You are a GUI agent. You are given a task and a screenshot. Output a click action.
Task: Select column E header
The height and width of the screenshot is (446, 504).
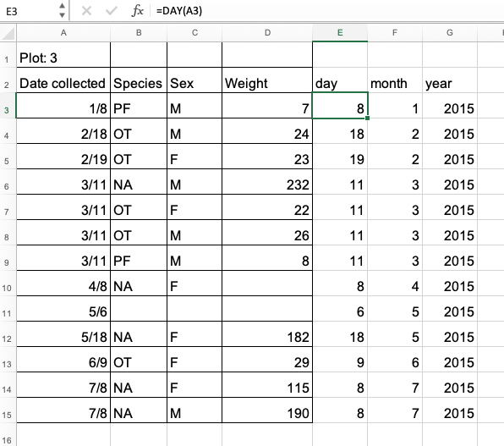click(x=340, y=32)
